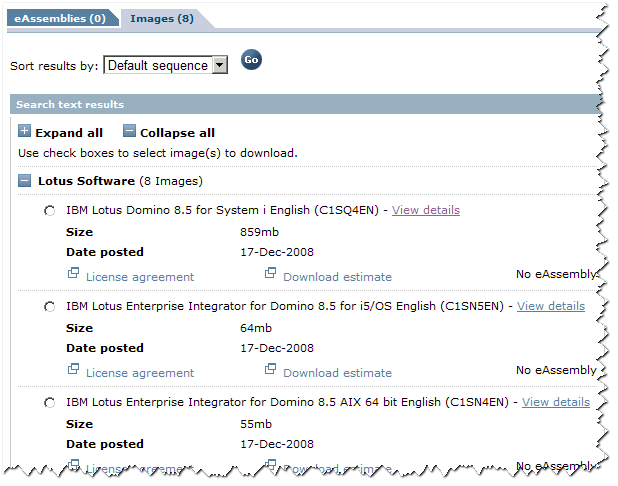Click the 17-Dec-2008 date under 859mb

coord(277,252)
